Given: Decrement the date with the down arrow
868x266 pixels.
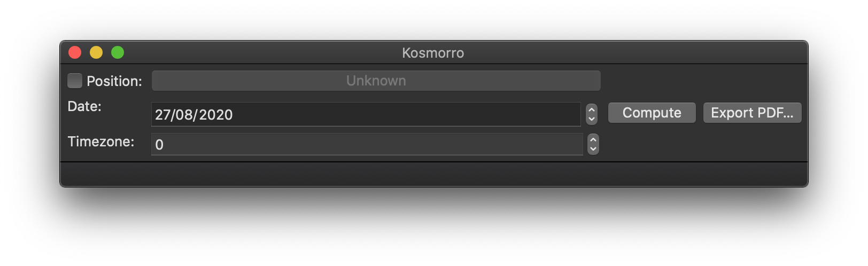Looking at the screenshot, I should pos(592,119).
